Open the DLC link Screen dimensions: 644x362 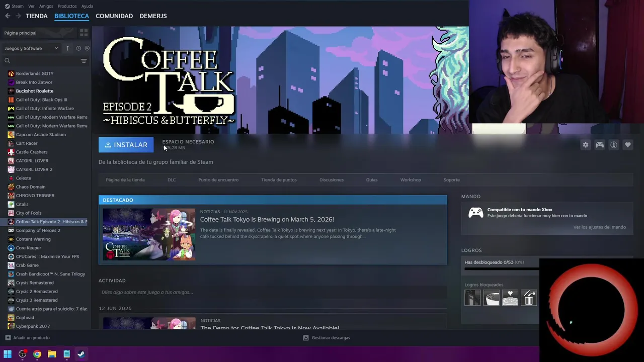click(x=172, y=179)
